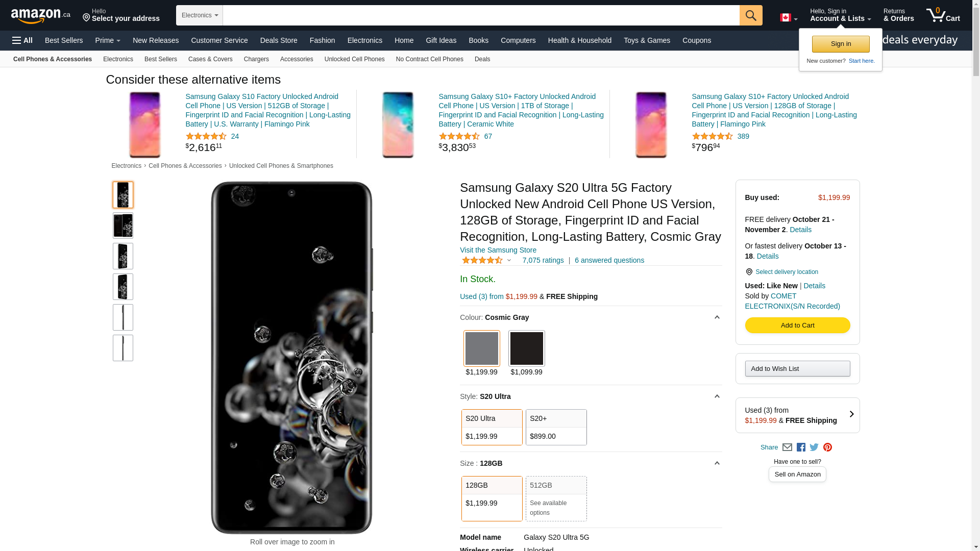Screen dimensions: 980x551
Task: Click the Amazon.ca logo
Action: [40, 16]
